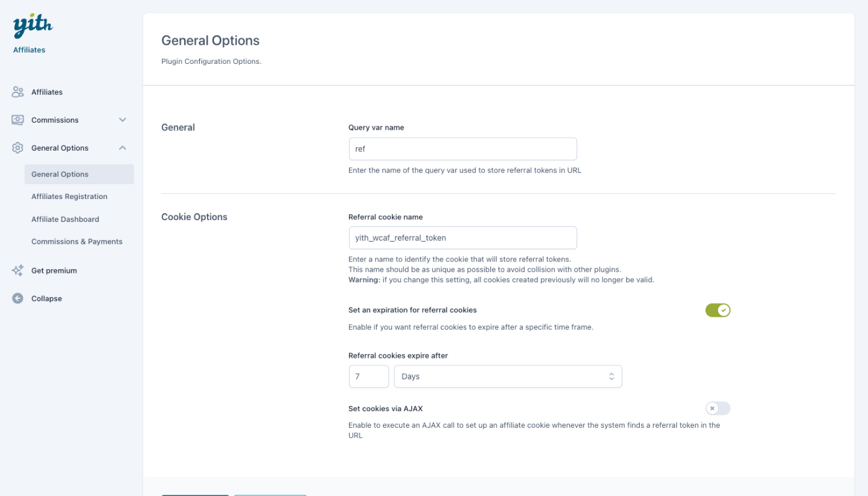Enable the Set cookies via AJAX toggle
This screenshot has height=496, width=868.
pyautogui.click(x=717, y=408)
